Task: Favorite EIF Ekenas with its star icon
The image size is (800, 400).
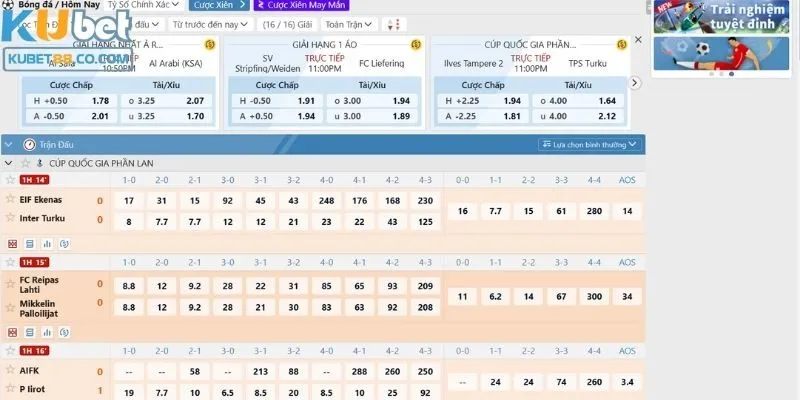Action: click(10, 199)
